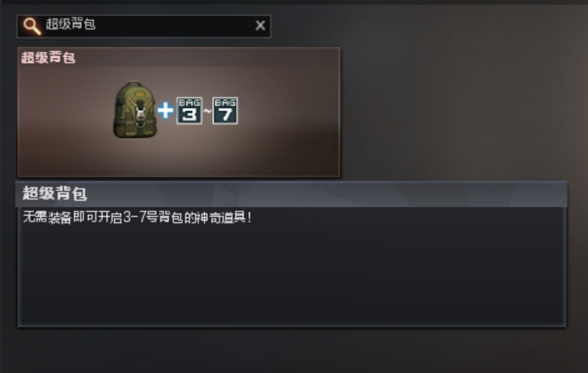Click the 超级背包 description panel heading
The width and height of the screenshot is (588, 373).
55,193
